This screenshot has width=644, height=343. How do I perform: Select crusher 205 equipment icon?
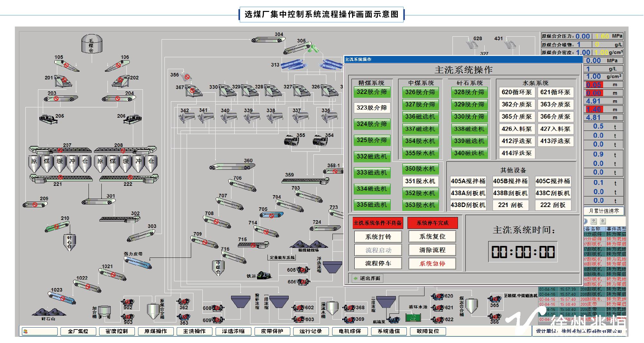49,119
